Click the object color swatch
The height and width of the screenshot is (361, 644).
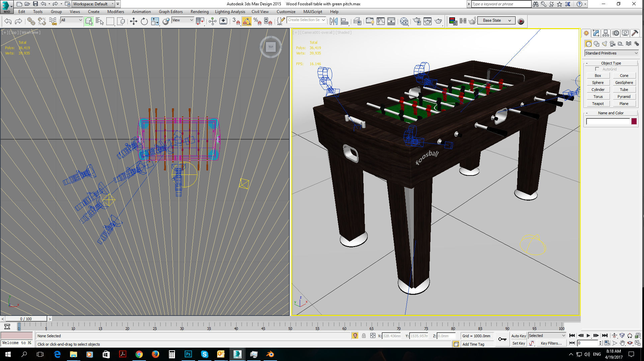click(634, 122)
